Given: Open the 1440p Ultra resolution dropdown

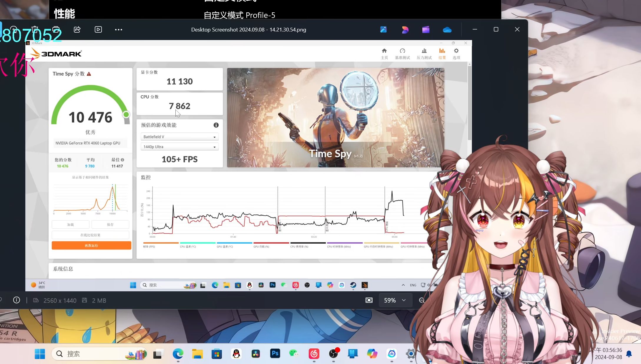Looking at the screenshot, I should (x=180, y=147).
